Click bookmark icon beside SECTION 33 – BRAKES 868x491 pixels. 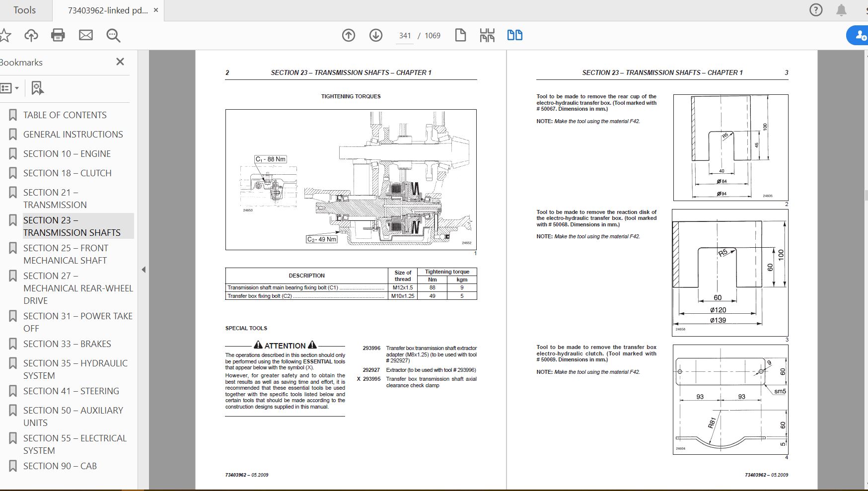click(13, 344)
